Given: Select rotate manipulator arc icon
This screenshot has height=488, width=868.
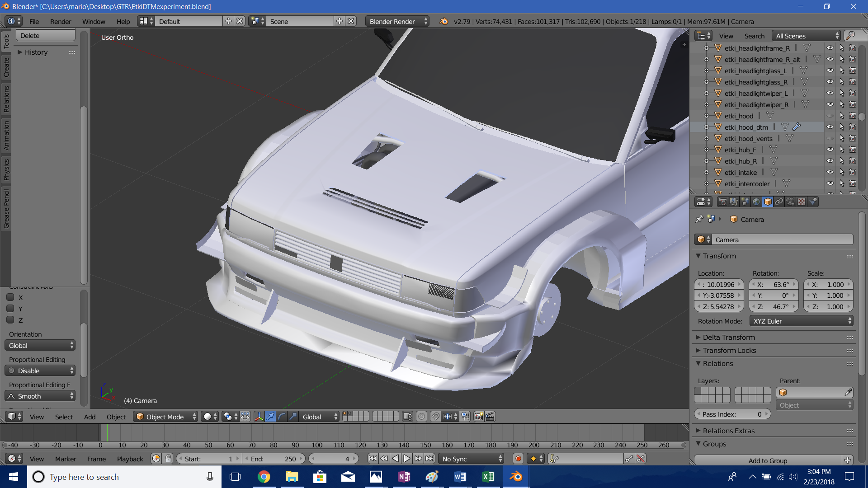Looking at the screenshot, I should [x=282, y=417].
